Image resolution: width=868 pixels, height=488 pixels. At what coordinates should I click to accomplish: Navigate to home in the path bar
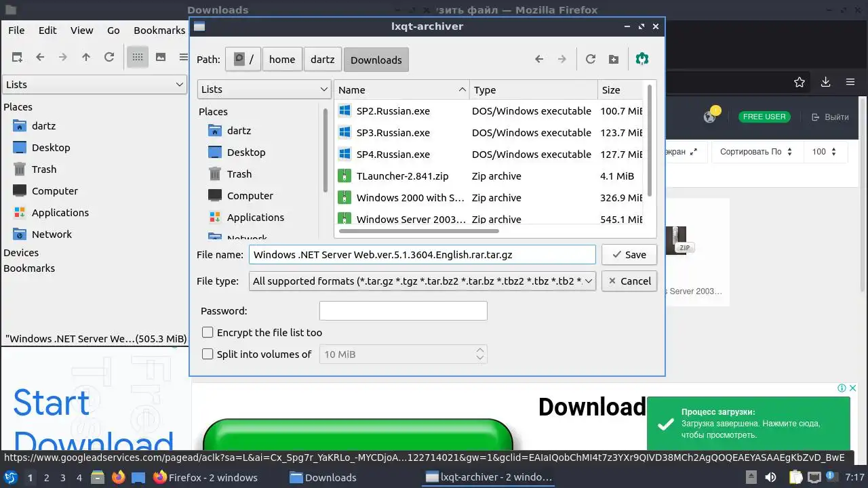tap(282, 60)
